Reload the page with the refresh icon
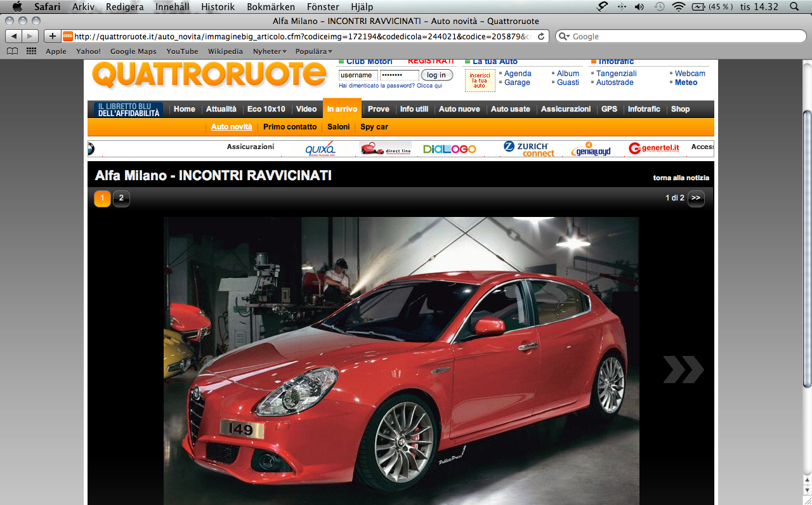 pos(541,36)
